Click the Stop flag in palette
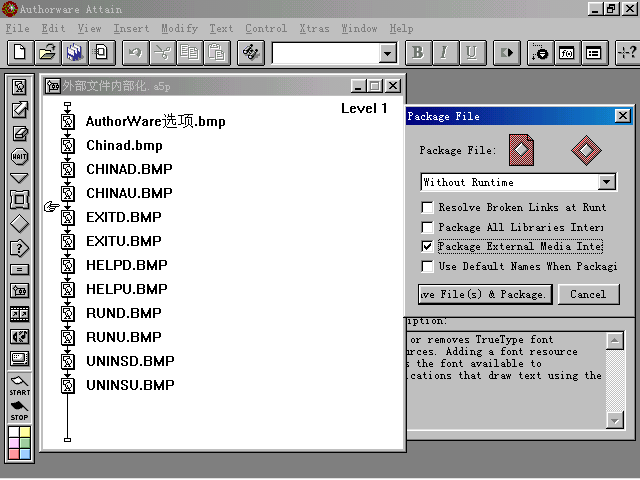 pos(19,411)
